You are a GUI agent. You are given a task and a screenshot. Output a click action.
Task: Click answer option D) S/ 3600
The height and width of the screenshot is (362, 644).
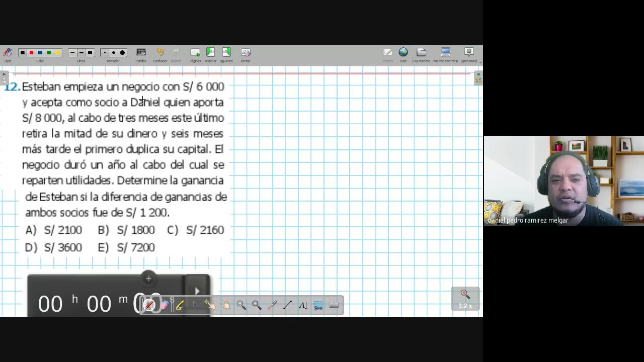pos(53,247)
